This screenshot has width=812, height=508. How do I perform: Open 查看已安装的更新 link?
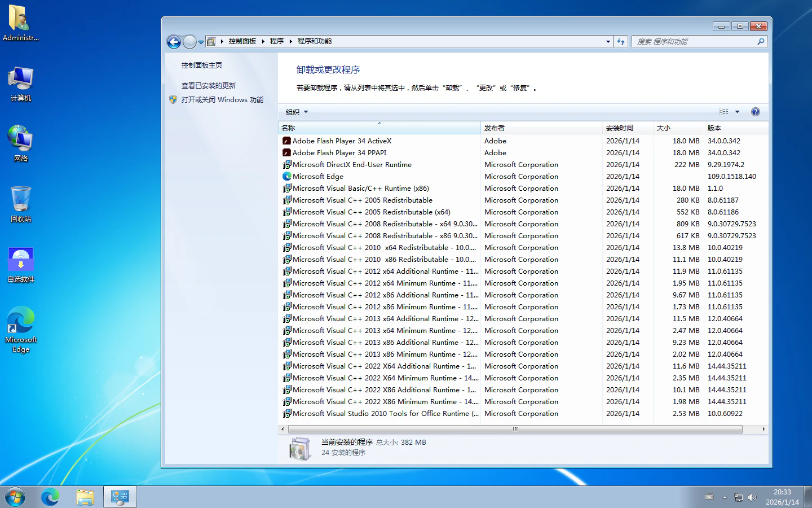pyautogui.click(x=209, y=86)
